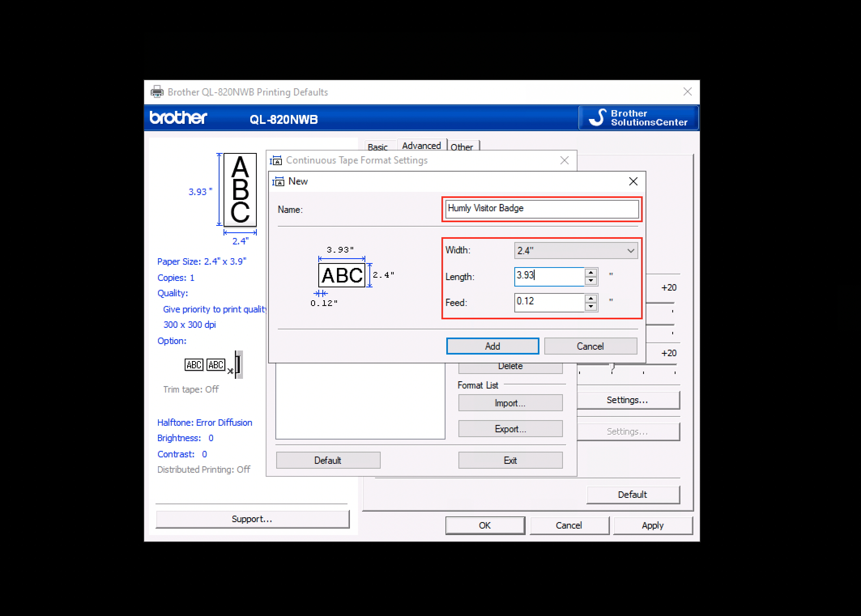861x616 pixels.
Task: Click the 'Brightness: 0' text
Action: [185, 438]
